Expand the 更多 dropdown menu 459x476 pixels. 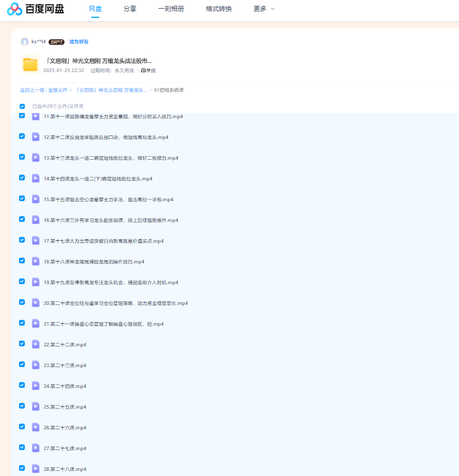coord(264,9)
